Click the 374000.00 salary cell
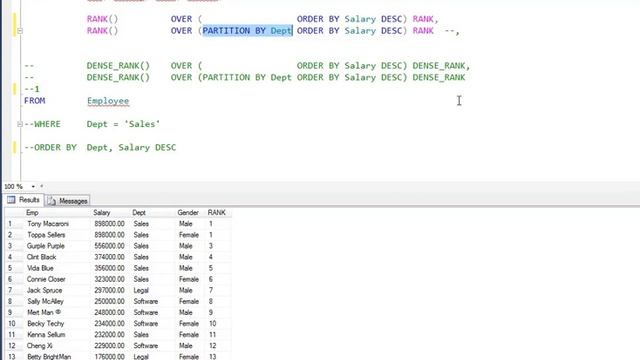This screenshot has width=640, height=360. pyautogui.click(x=109, y=257)
